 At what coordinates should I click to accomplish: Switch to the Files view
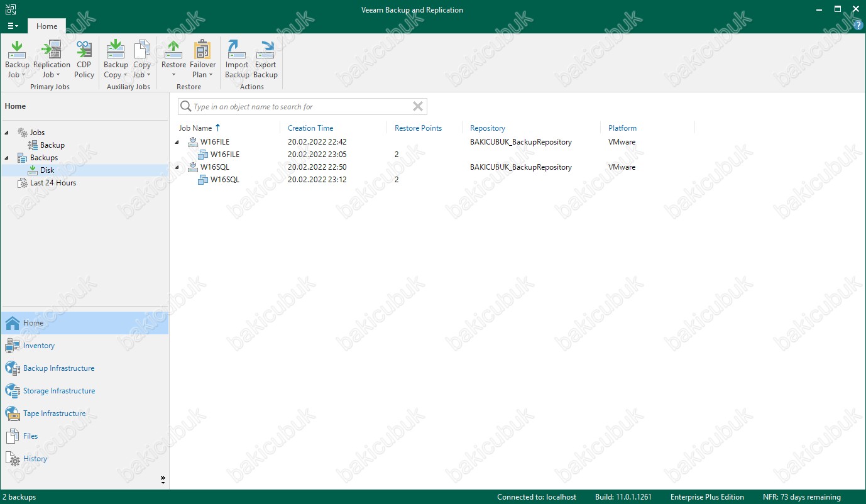pyautogui.click(x=84, y=436)
